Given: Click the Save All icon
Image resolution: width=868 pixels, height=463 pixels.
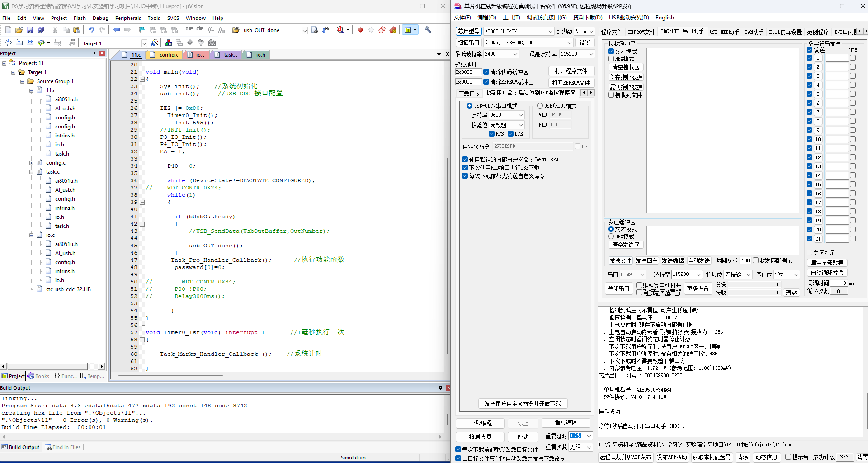Looking at the screenshot, I should coord(41,30).
